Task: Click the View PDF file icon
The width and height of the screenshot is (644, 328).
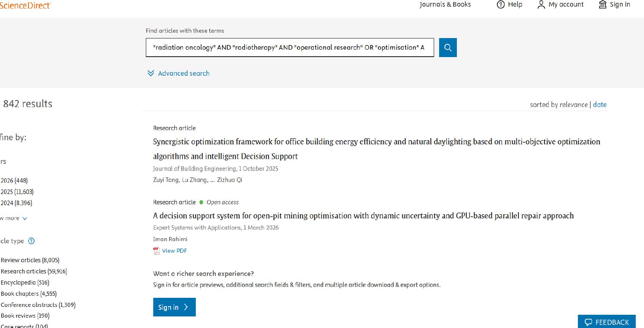Action: pos(157,251)
